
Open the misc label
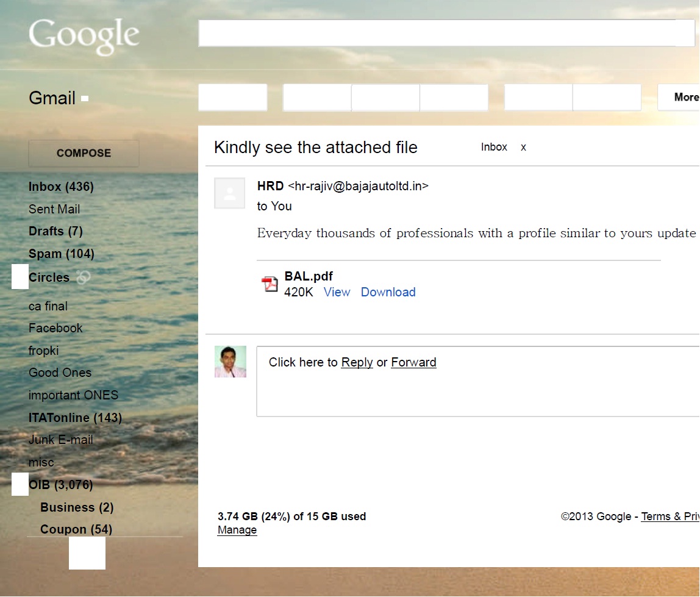pos(41,462)
